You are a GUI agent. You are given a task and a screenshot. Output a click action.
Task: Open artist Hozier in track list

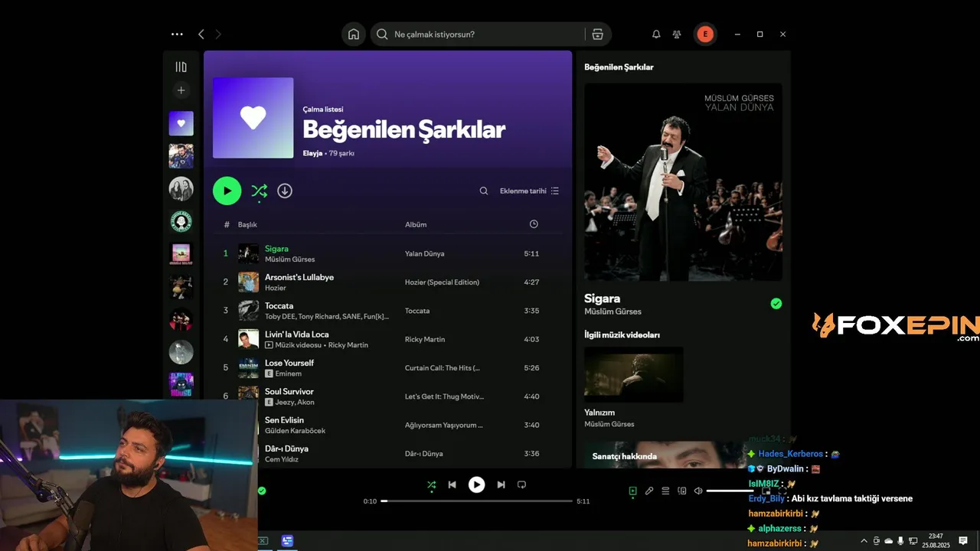point(275,288)
